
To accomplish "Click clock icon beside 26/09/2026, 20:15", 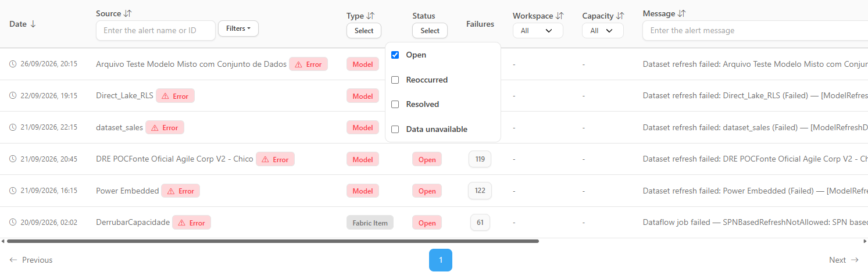I will point(13,64).
